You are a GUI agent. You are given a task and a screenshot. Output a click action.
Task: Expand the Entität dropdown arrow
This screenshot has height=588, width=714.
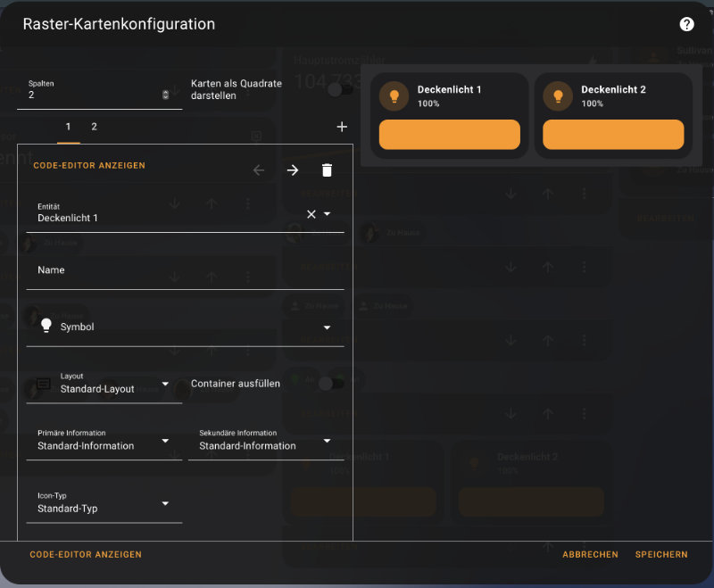[x=328, y=214]
